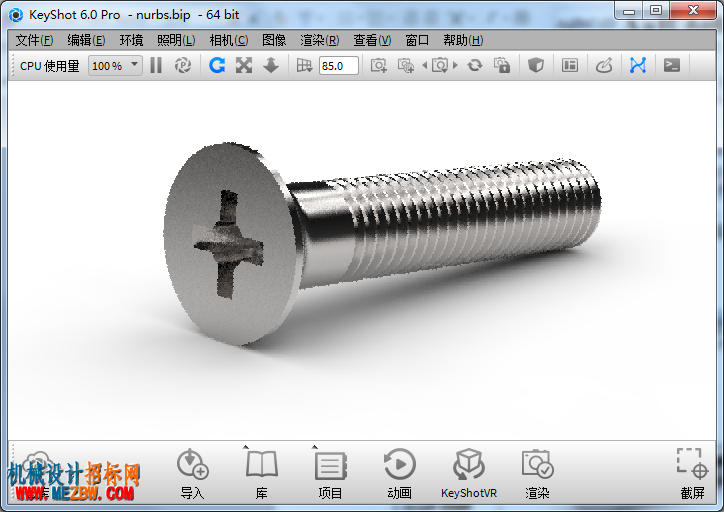
Task: Open the 动画 animation panel
Action: point(399,473)
